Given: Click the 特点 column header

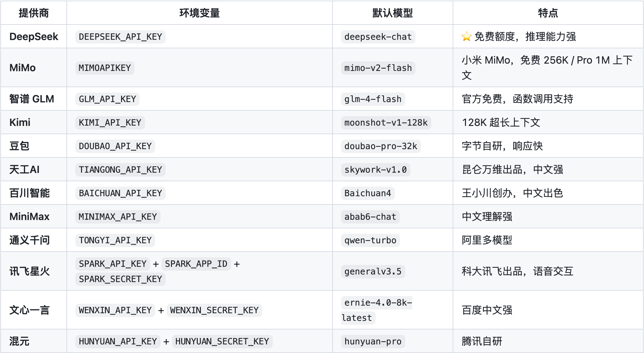Looking at the screenshot, I should [548, 13].
